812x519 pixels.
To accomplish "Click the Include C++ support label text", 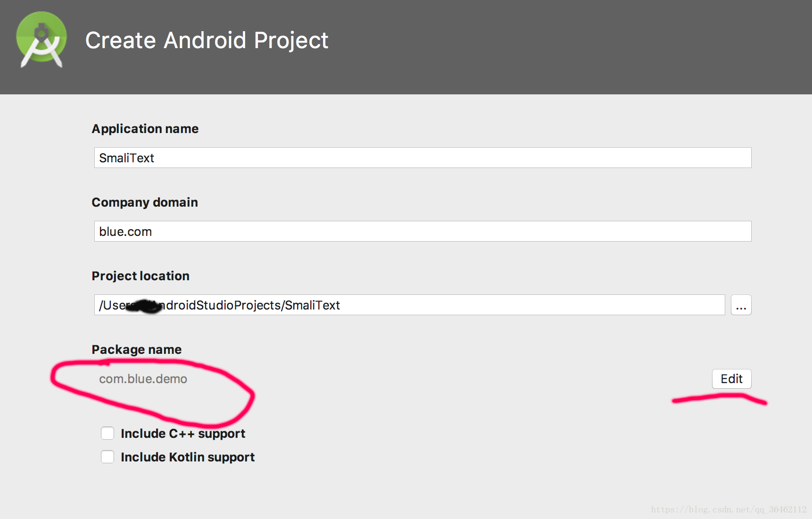I will tap(183, 434).
